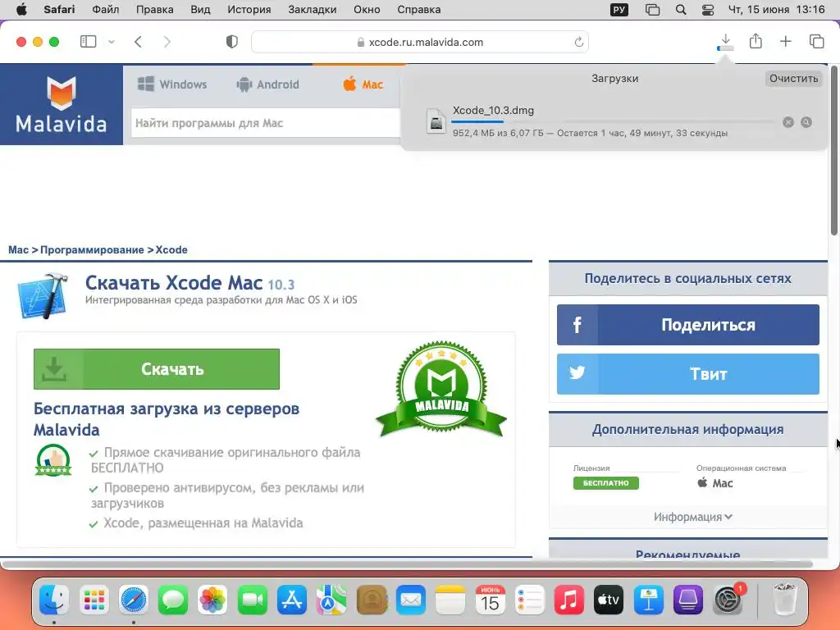Open the Mac breadcrumb link
The width and height of the screenshot is (840, 630).
[x=18, y=249]
